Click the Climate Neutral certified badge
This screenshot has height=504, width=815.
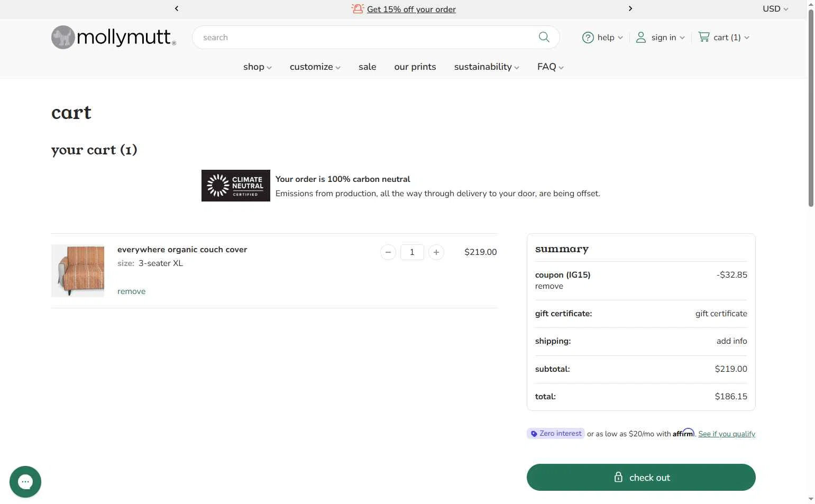click(x=236, y=186)
